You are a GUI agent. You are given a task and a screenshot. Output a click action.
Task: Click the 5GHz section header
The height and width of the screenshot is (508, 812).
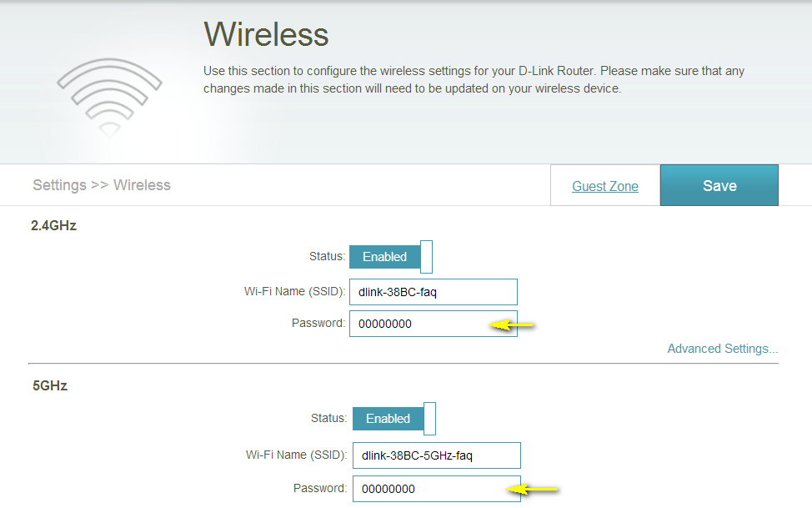[x=50, y=387]
